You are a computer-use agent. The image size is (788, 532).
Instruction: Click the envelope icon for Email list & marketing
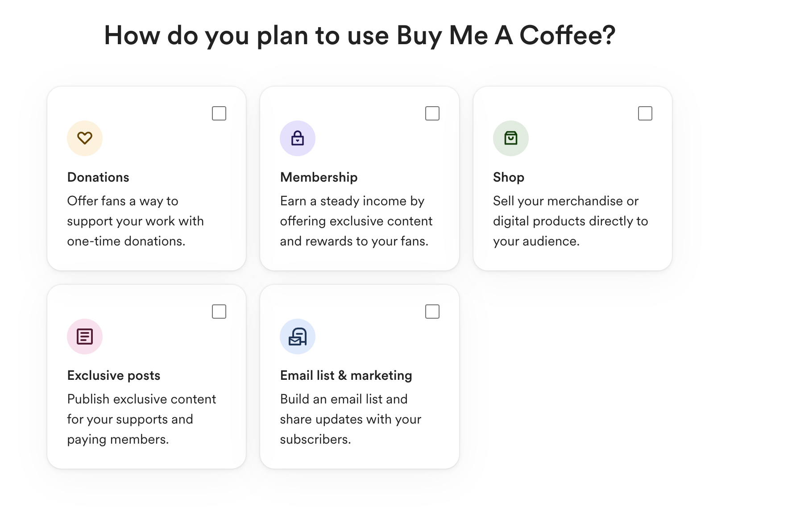pyautogui.click(x=298, y=337)
